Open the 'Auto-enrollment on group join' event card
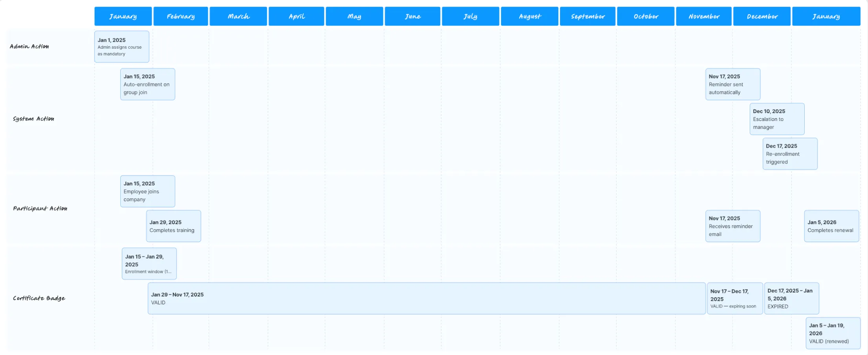The image size is (868, 355). pos(147,84)
